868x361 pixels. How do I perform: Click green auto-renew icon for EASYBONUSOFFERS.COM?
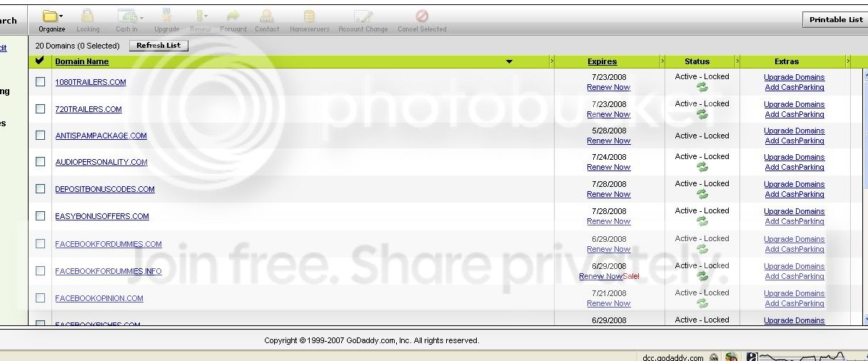(702, 221)
